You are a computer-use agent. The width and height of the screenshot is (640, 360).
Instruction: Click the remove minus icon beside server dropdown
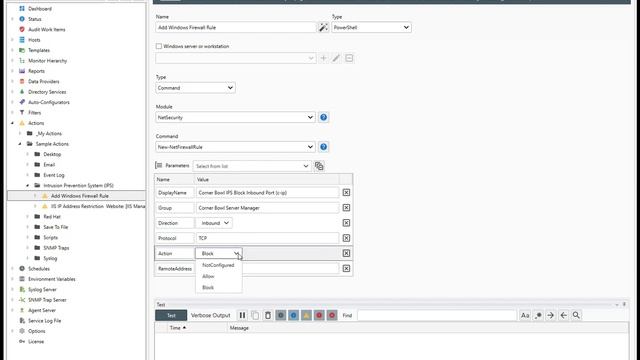click(349, 58)
